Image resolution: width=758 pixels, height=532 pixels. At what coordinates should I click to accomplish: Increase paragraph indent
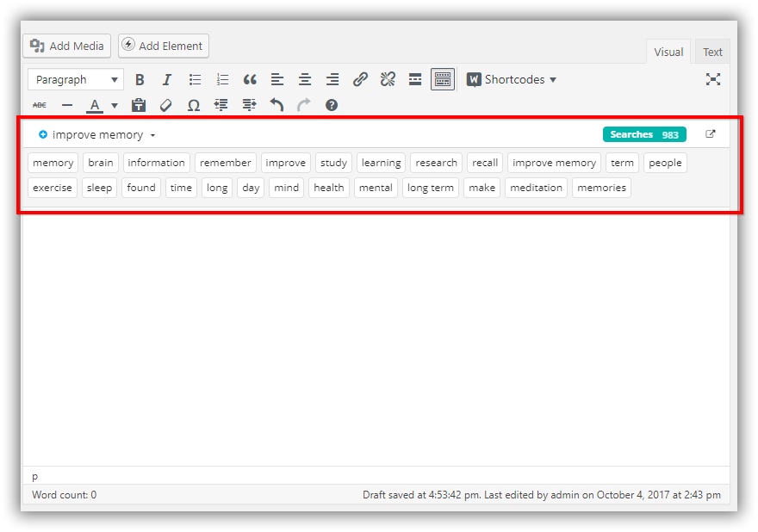click(x=250, y=105)
